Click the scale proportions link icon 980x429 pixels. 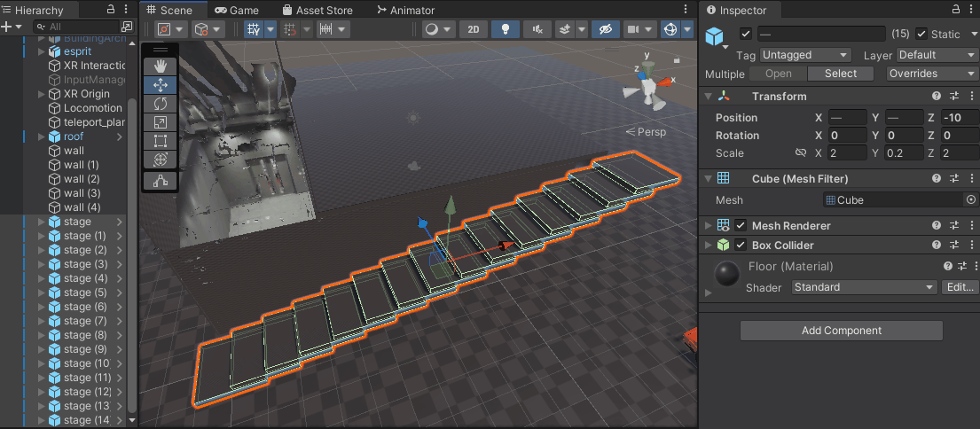coord(801,153)
